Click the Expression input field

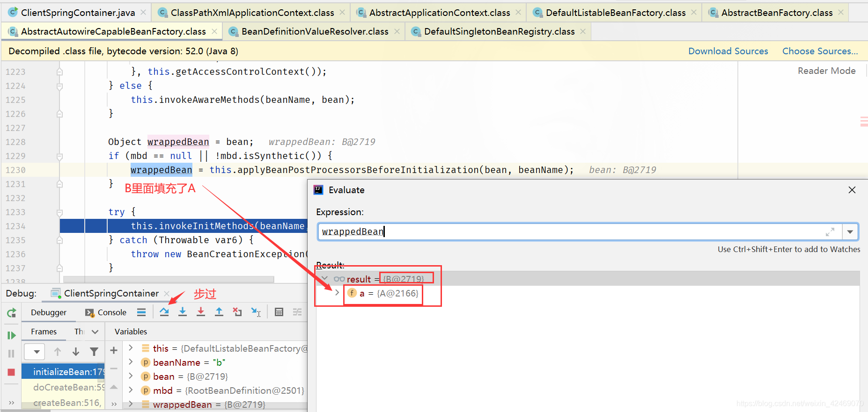[x=580, y=232]
